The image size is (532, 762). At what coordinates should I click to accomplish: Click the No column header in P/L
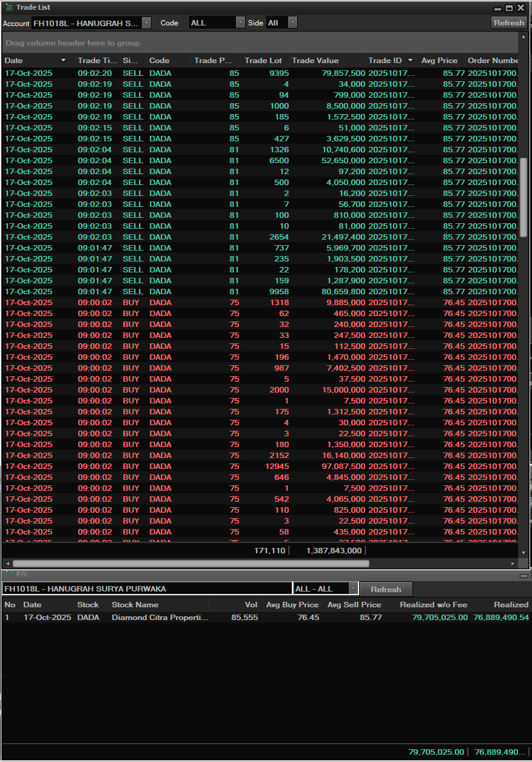[10, 605]
